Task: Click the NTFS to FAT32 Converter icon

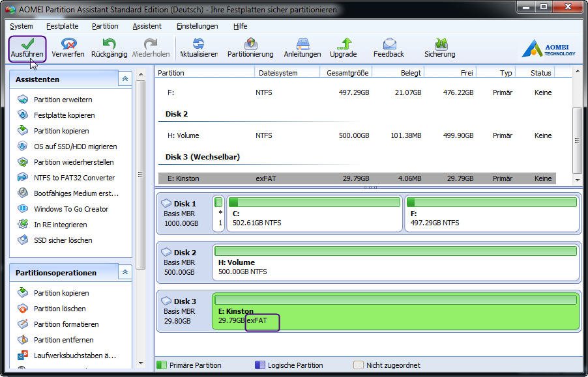Action: 23,178
